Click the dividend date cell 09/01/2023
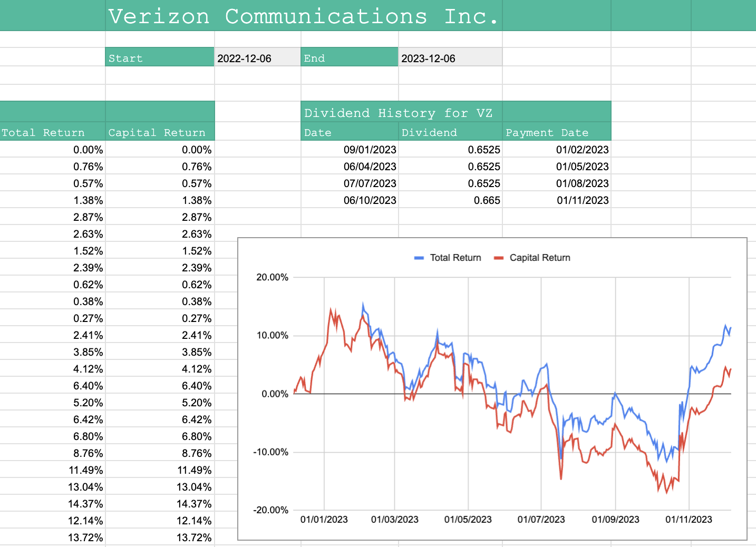Viewport: 756px width, 547px height. point(349,150)
